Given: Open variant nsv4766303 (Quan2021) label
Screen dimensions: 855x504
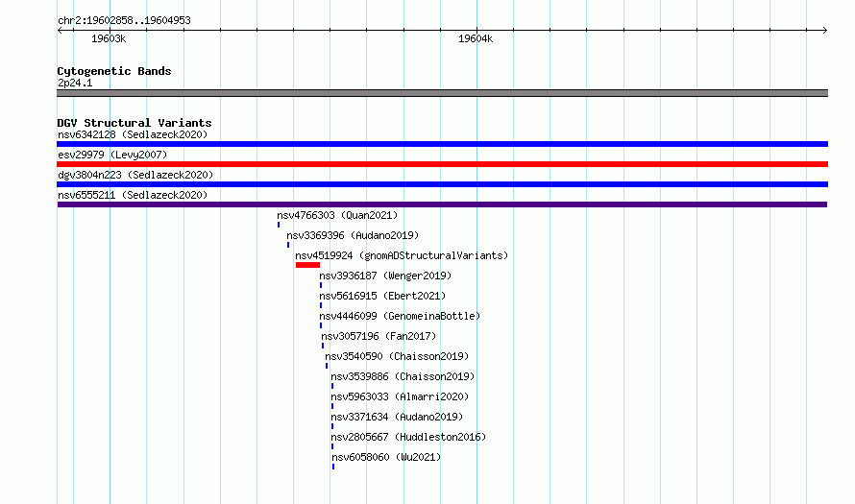Looking at the screenshot, I should (337, 215).
